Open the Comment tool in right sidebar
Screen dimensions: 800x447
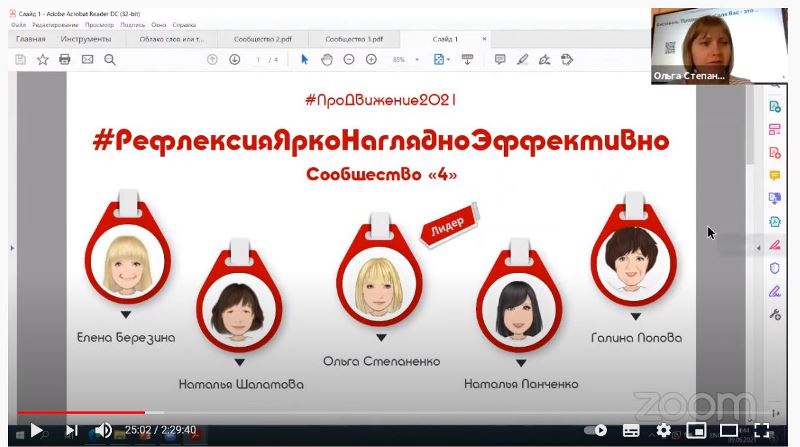pyautogui.click(x=774, y=175)
